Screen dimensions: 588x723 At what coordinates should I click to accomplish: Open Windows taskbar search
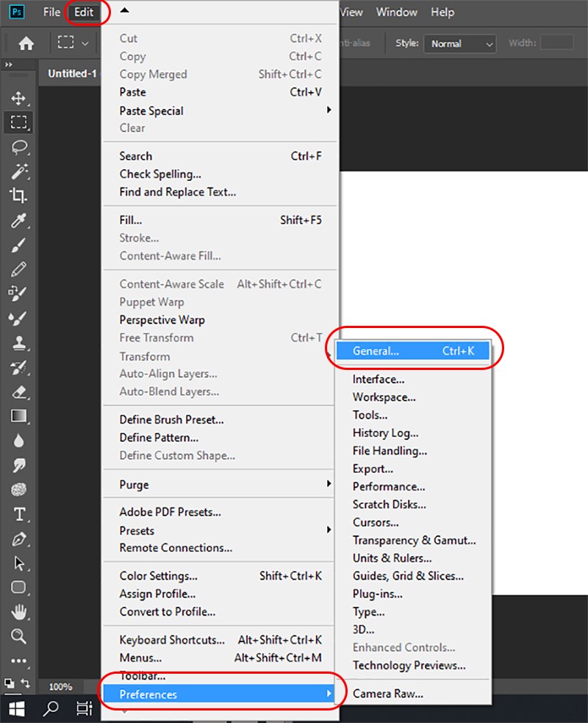point(51,709)
